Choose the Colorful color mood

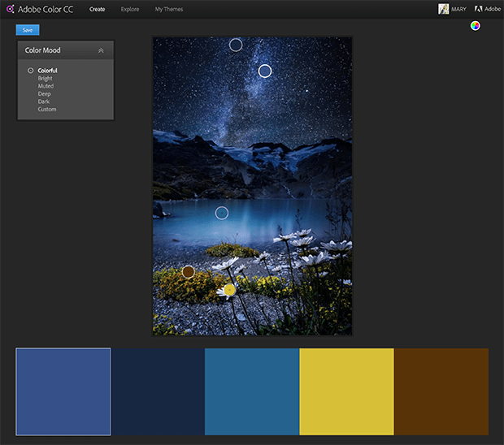pos(47,71)
